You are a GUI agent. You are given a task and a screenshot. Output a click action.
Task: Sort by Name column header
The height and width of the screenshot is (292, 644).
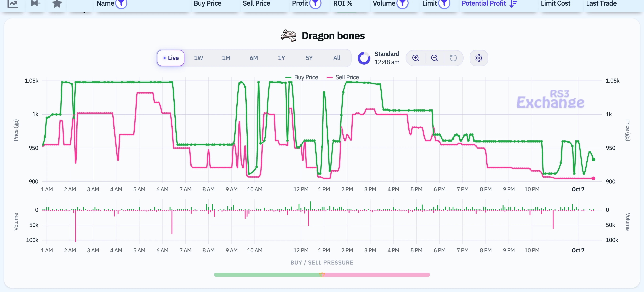(105, 3)
